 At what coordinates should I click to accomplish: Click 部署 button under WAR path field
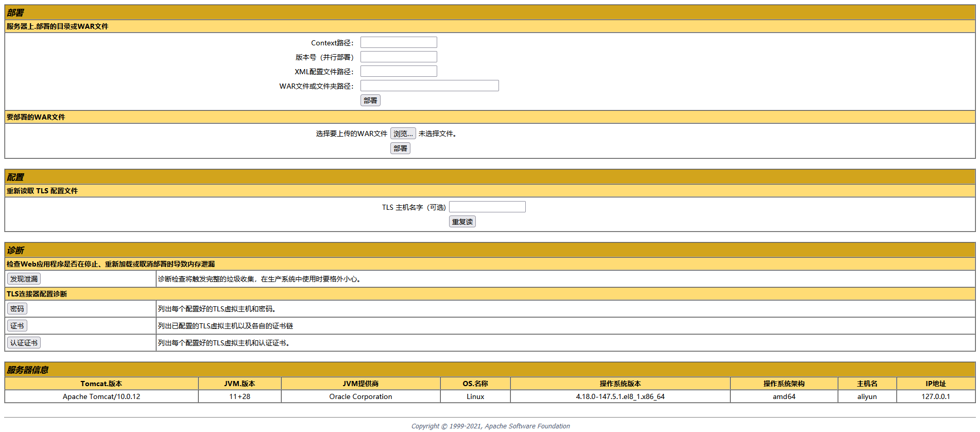pos(370,101)
